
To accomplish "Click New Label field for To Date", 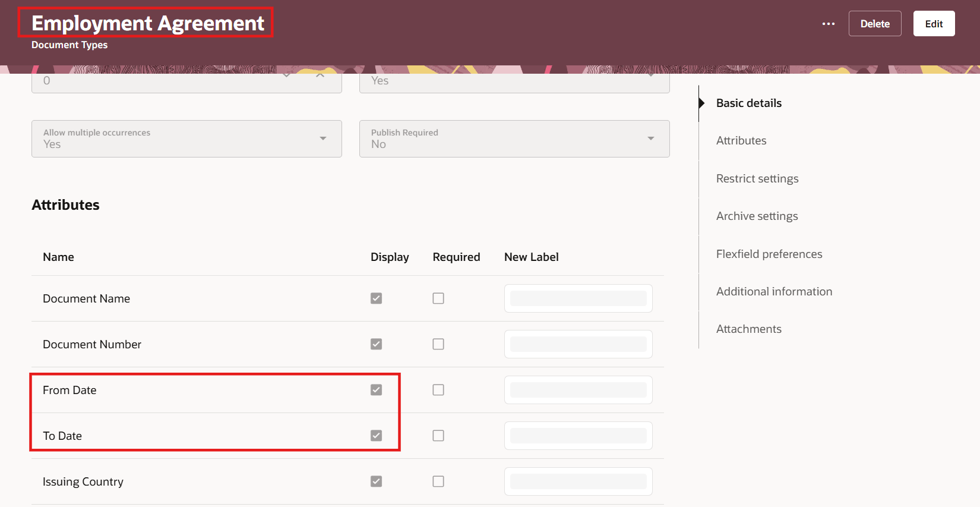I will [578, 436].
